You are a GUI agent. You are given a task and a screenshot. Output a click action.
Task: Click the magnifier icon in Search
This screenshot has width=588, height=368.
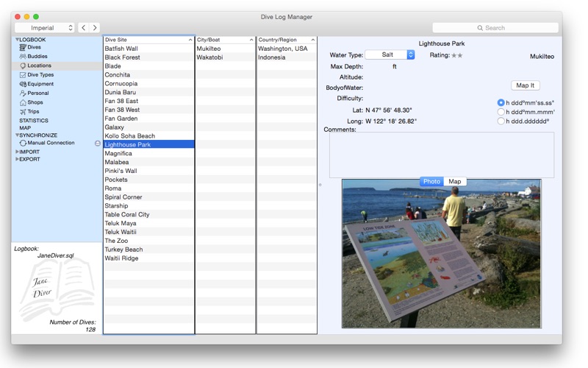point(480,28)
